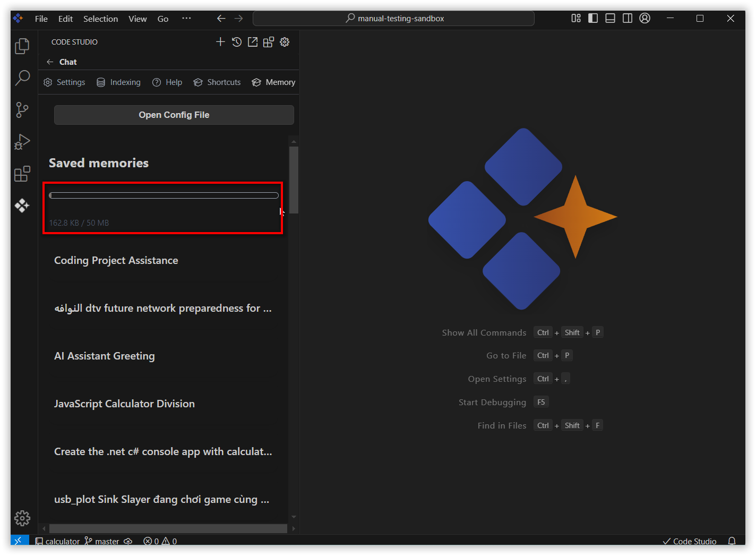
Task: Select the Memory tab
Action: tap(273, 82)
